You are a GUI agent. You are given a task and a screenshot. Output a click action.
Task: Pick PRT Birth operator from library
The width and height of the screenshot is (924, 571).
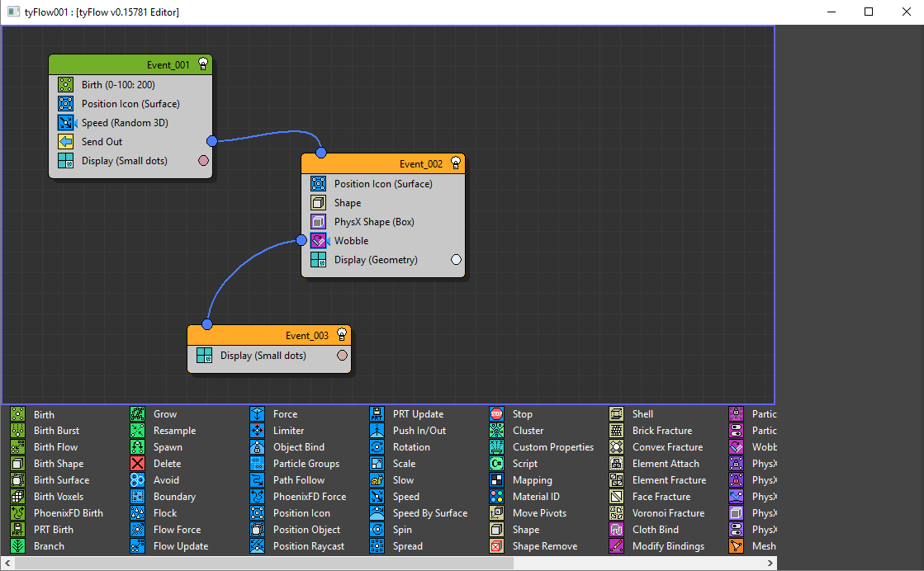(x=42, y=530)
